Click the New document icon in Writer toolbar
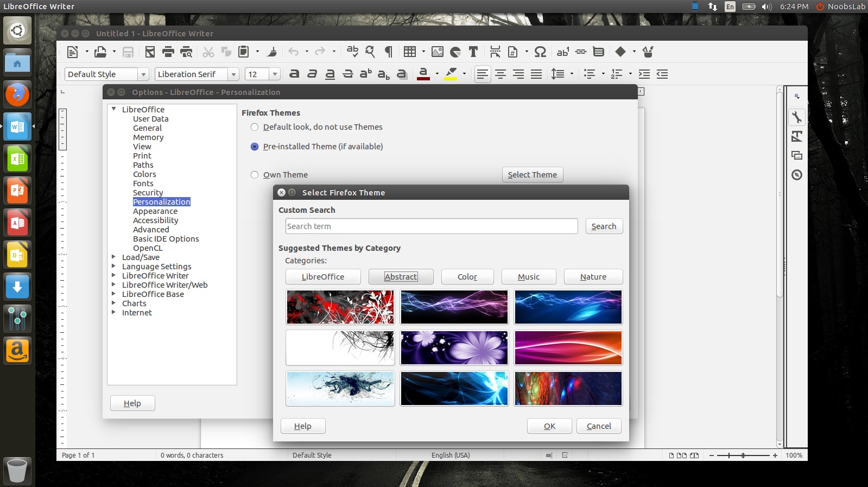The width and height of the screenshot is (868, 487). pos(72,52)
